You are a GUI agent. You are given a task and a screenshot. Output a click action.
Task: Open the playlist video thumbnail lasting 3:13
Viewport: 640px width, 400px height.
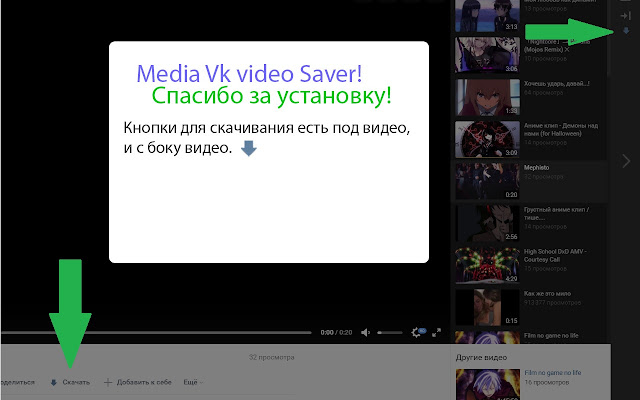pos(487,16)
